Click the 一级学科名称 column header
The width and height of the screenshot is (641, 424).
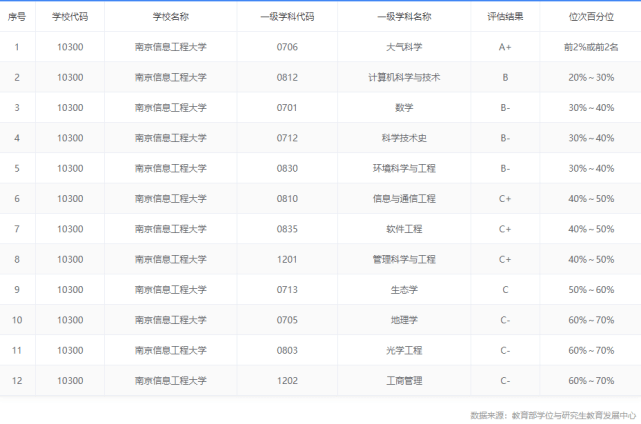click(x=404, y=17)
